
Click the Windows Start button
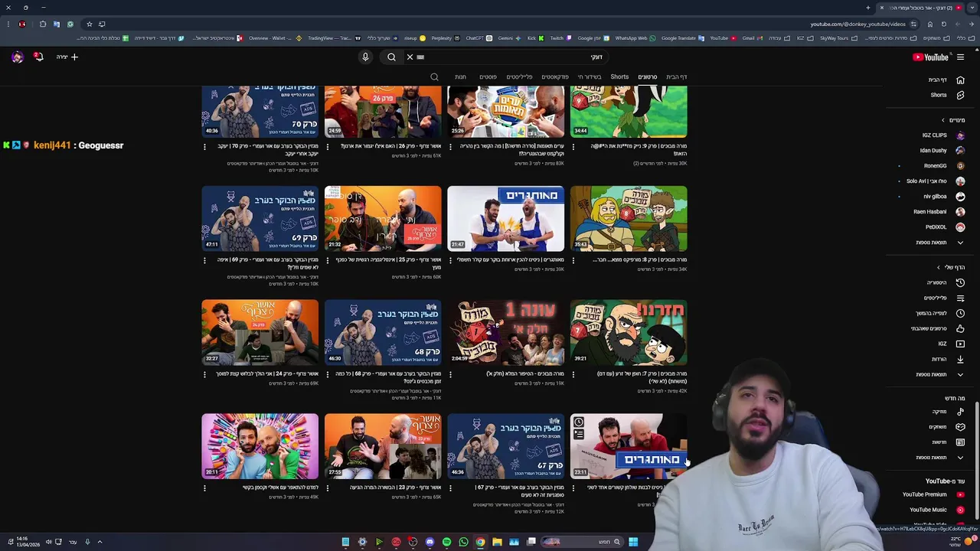(633, 542)
